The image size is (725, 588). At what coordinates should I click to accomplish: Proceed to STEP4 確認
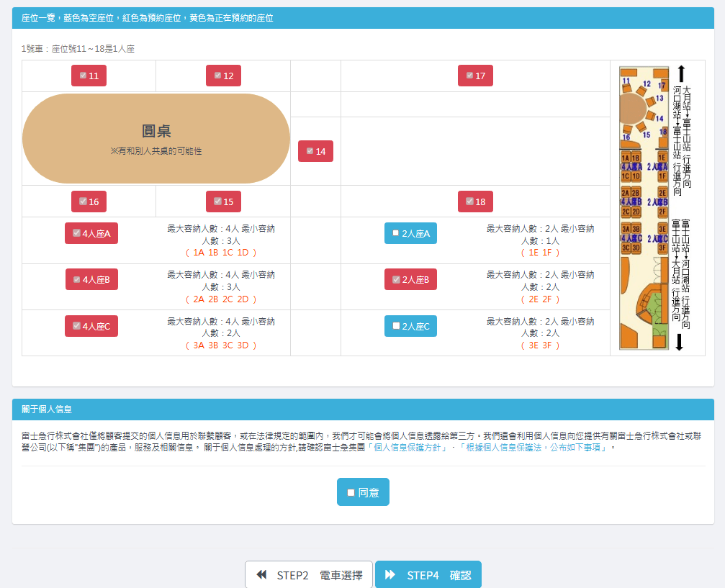click(428, 575)
